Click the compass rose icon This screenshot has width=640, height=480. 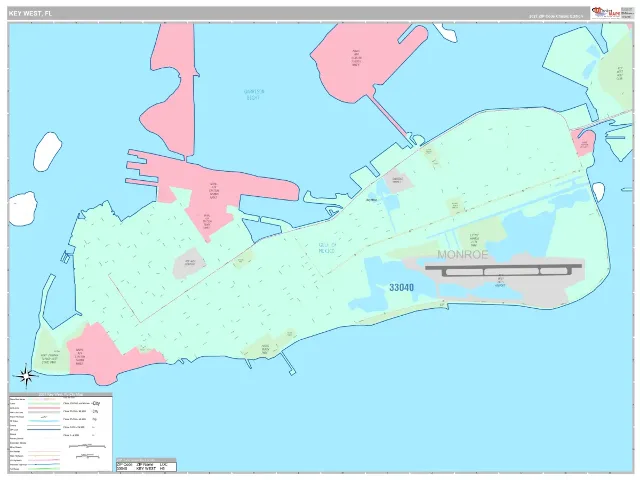(26, 376)
